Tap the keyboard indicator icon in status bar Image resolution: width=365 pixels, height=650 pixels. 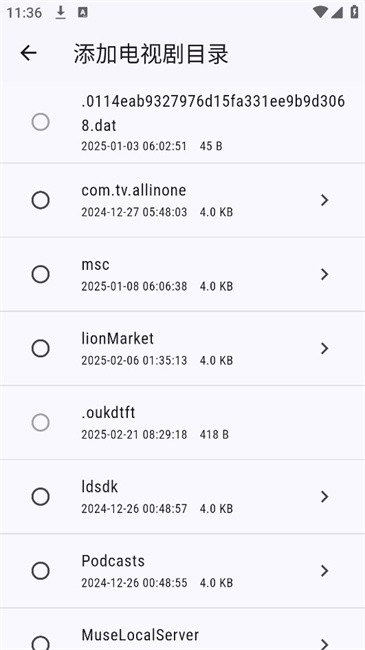[x=83, y=12]
